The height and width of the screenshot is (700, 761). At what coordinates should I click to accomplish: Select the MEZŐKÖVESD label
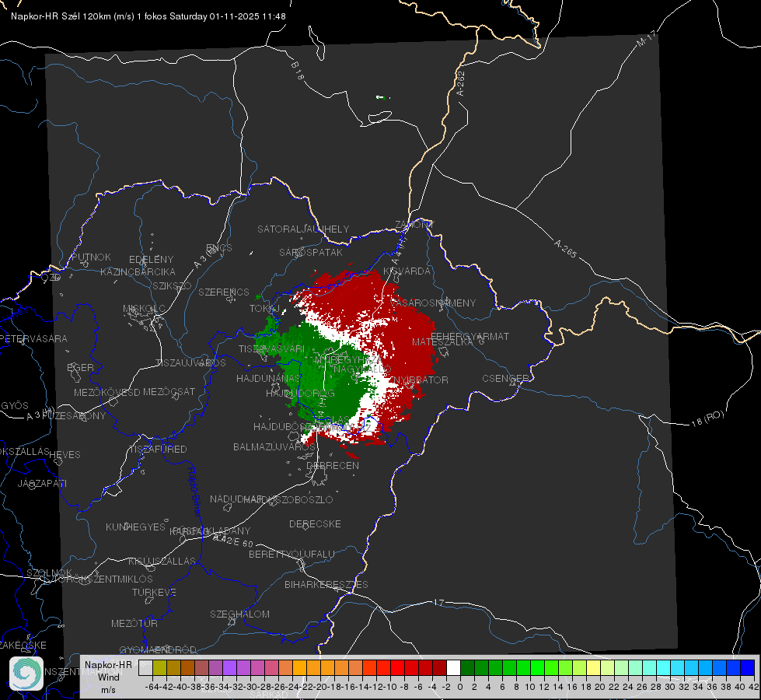[106, 392]
